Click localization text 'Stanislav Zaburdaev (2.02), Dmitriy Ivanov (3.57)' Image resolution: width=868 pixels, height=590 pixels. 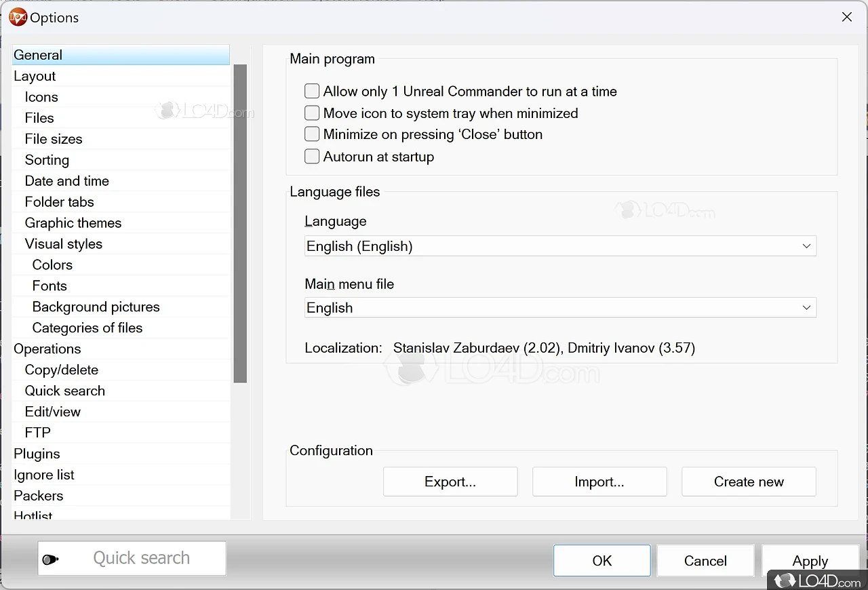point(544,348)
